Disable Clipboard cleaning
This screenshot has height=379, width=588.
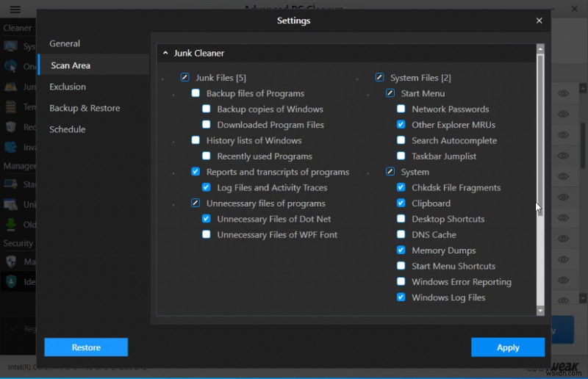pos(401,203)
